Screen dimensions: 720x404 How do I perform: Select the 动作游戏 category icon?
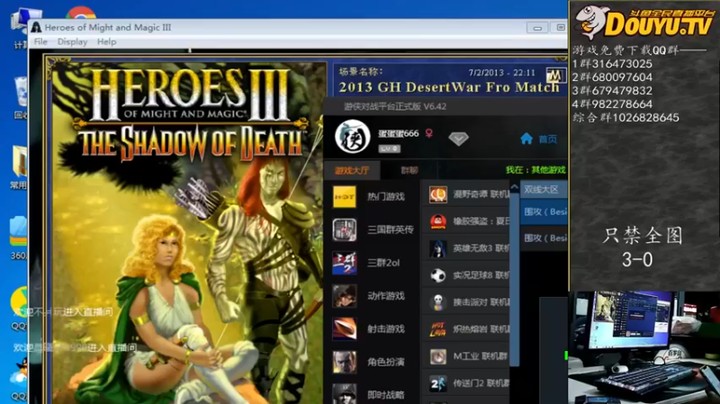click(344, 296)
